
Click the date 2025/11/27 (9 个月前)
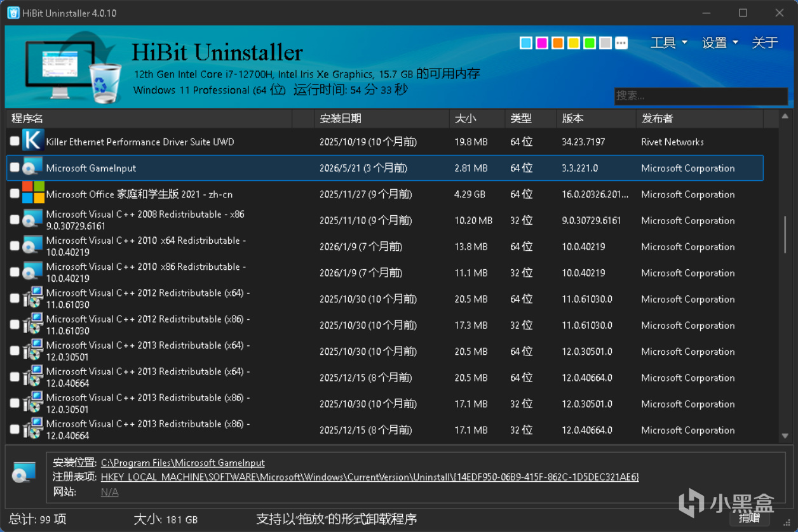365,194
